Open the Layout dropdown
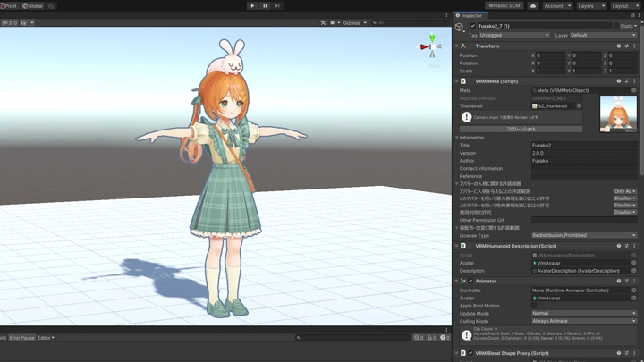The height and width of the screenshot is (362, 644). [625, 5]
